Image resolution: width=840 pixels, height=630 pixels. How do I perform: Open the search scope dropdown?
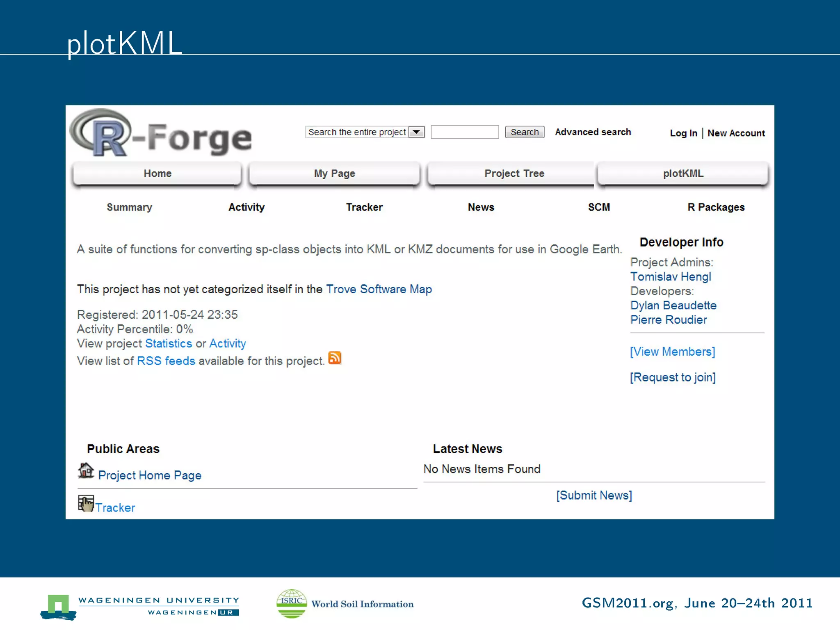pos(365,132)
